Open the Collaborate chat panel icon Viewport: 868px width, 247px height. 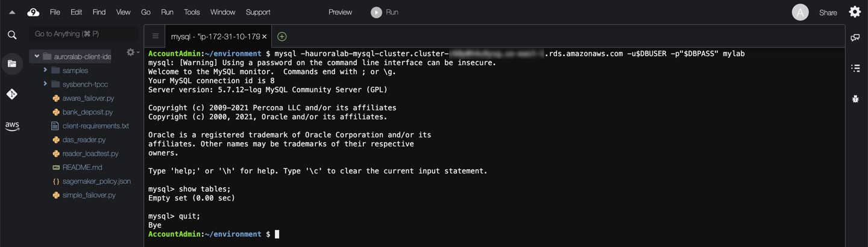(855, 38)
